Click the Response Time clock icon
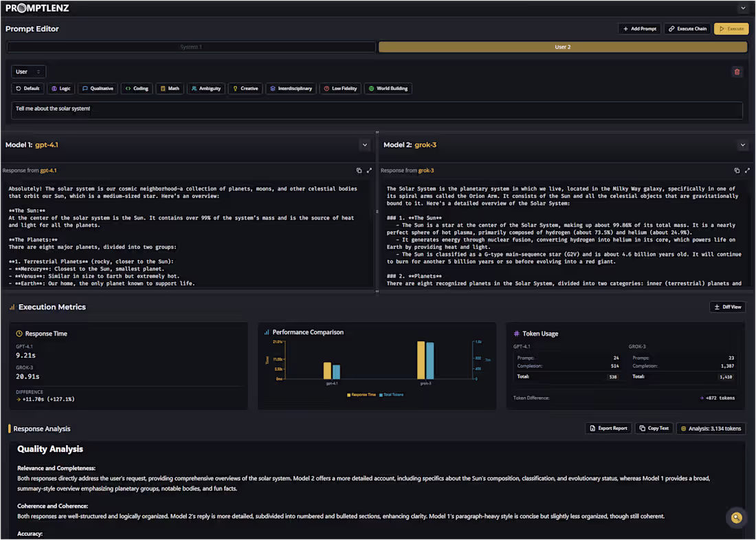This screenshot has height=540, width=756. coord(19,334)
